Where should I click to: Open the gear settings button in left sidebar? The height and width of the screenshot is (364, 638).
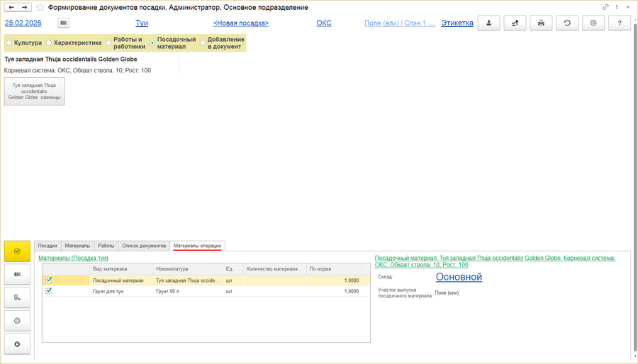(17, 321)
